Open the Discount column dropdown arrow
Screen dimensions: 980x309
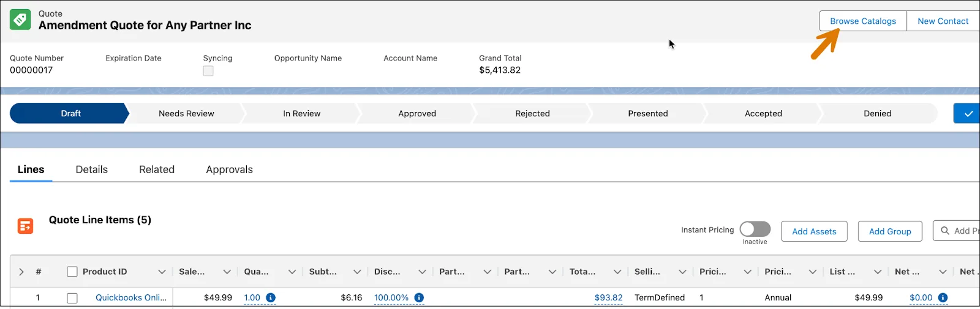pyautogui.click(x=422, y=272)
